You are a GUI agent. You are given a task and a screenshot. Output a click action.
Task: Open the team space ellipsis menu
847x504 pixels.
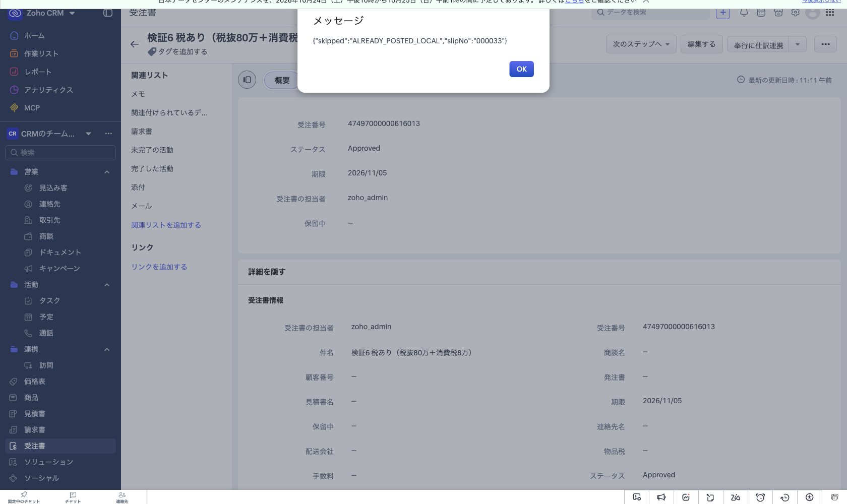pos(108,134)
